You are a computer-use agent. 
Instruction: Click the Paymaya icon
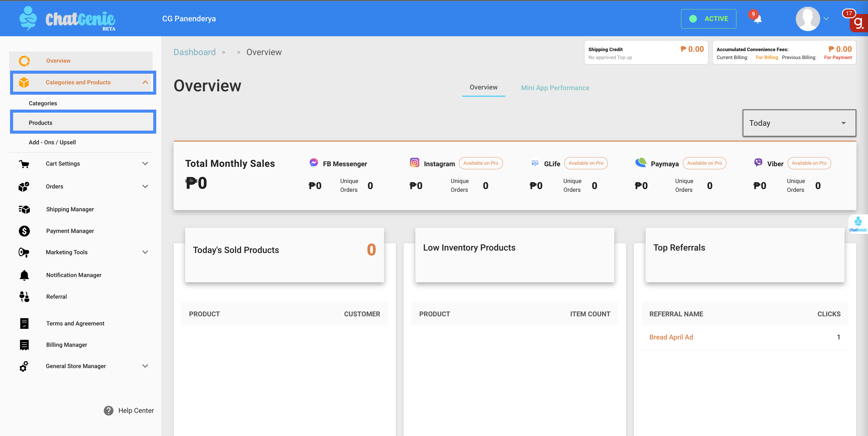click(640, 162)
